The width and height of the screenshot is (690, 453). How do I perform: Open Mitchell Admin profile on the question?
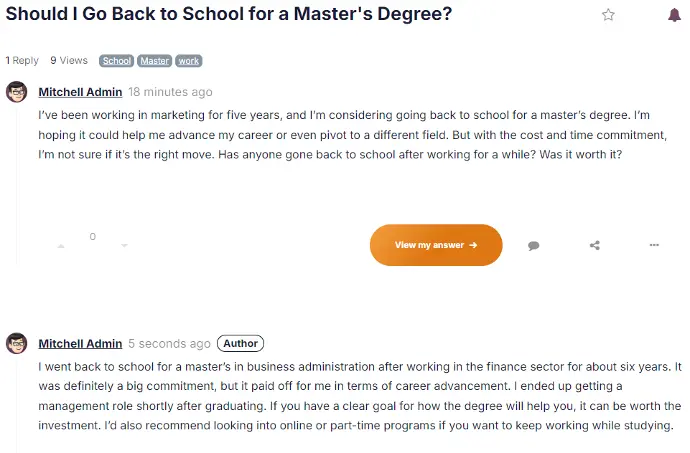80,92
